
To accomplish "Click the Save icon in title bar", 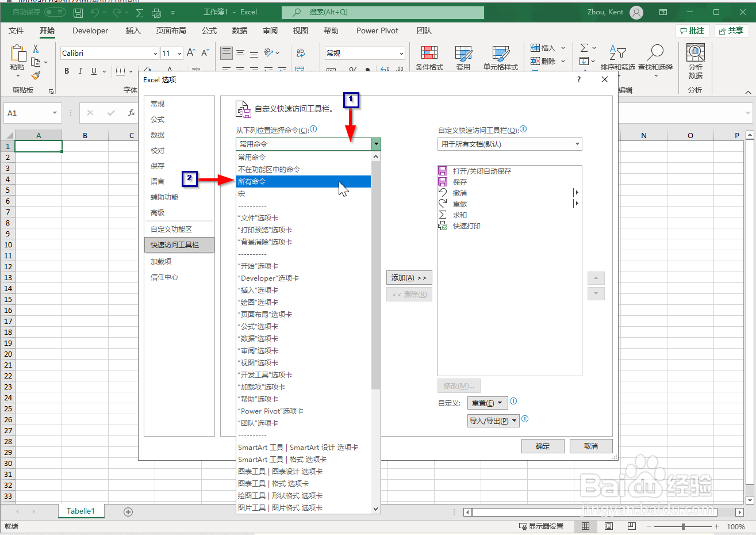I will 79,12.
